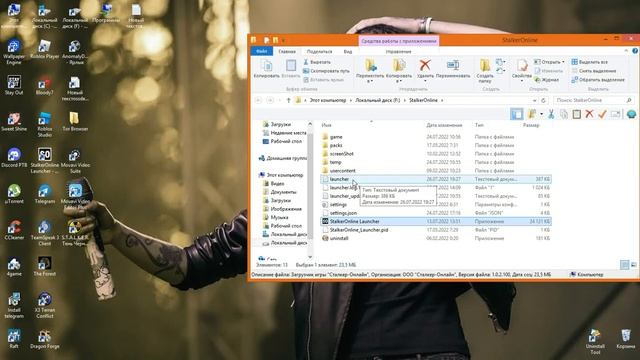Image resolution: width=640 pixels, height=360 pixels.
Task: Click the Переименовать ribbon button
Action: pyautogui.click(x=453, y=69)
